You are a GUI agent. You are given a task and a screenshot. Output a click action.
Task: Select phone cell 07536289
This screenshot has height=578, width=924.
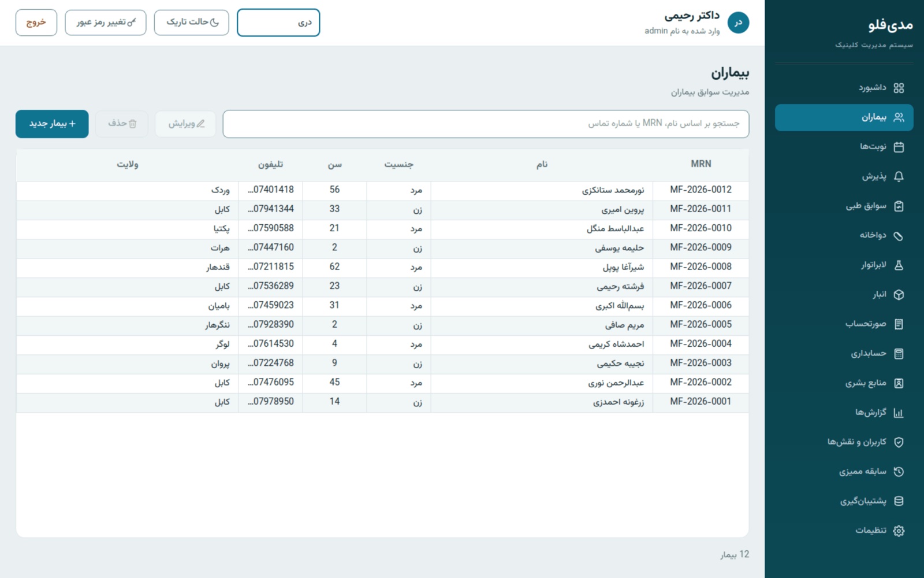[x=270, y=286]
